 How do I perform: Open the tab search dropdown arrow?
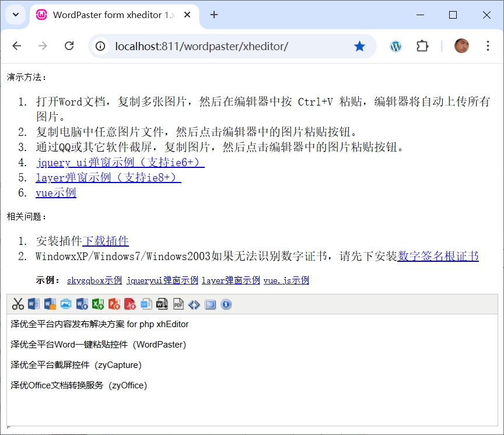[x=15, y=15]
